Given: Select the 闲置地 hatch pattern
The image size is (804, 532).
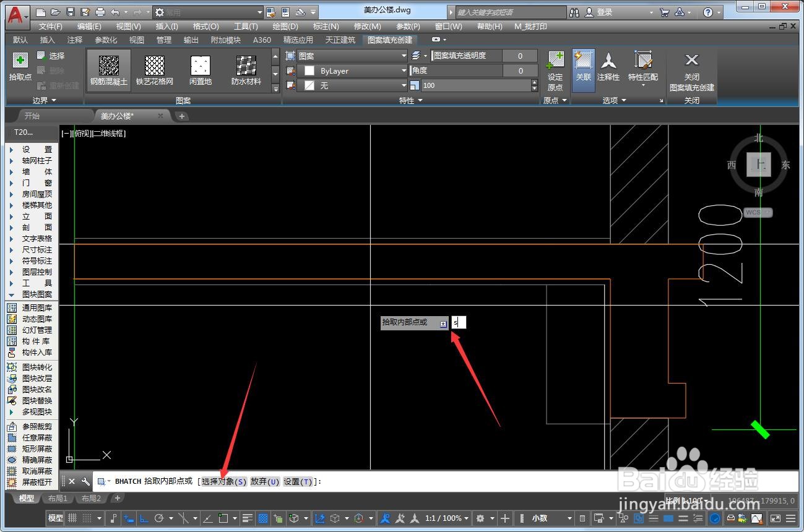Looking at the screenshot, I should (201, 71).
